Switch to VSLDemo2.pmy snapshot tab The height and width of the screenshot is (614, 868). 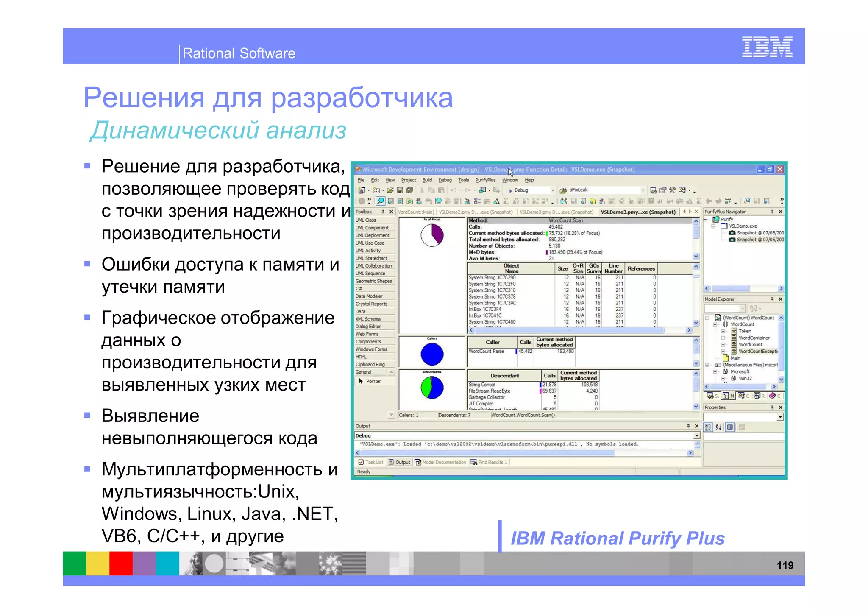pos(476,212)
